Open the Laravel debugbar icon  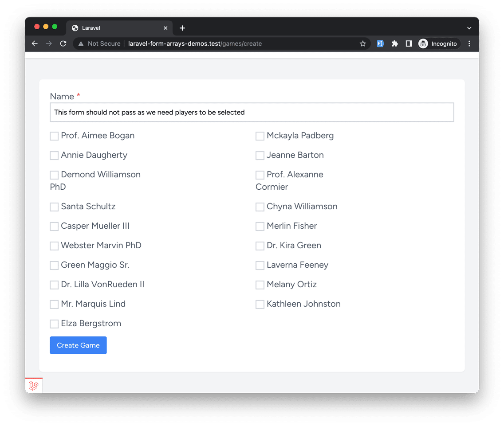[x=33, y=386]
